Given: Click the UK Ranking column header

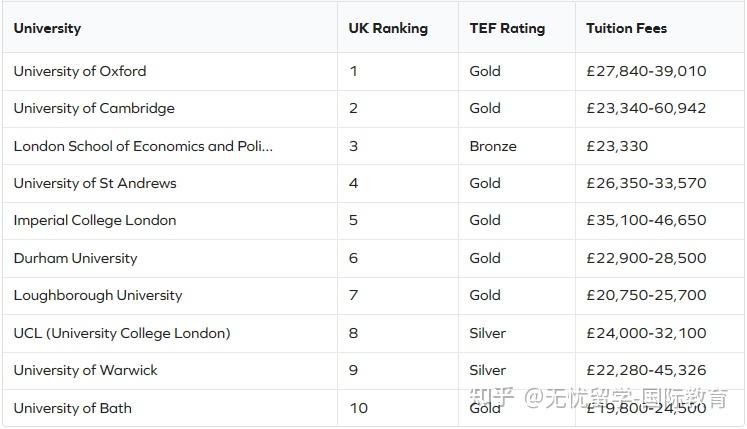Looking at the screenshot, I should 388,28.
